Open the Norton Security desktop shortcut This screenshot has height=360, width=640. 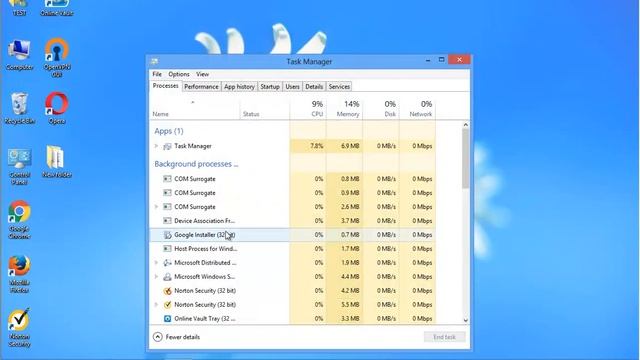coord(19,328)
